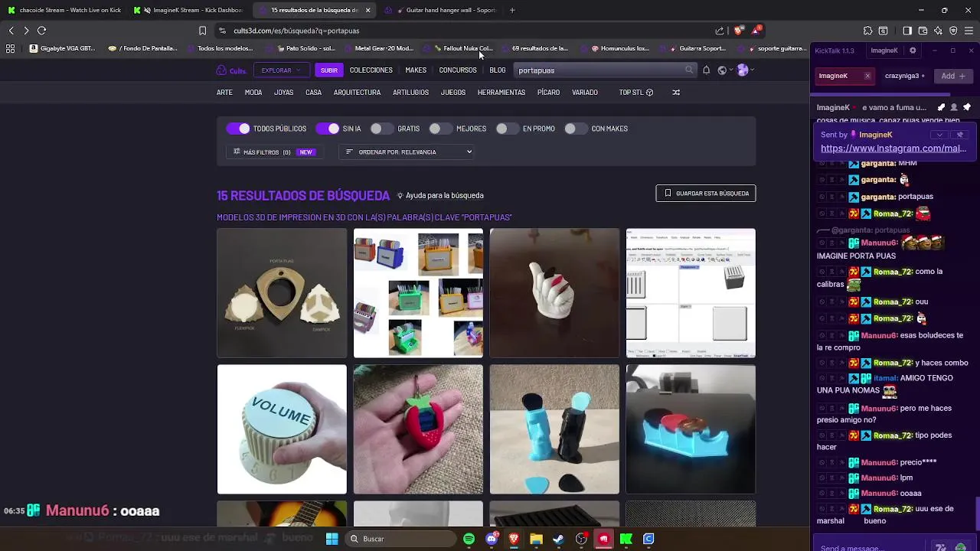Viewport: 980px width, 551px height.
Task: Click the browser address bar URL
Action: pyautogui.click(x=296, y=31)
